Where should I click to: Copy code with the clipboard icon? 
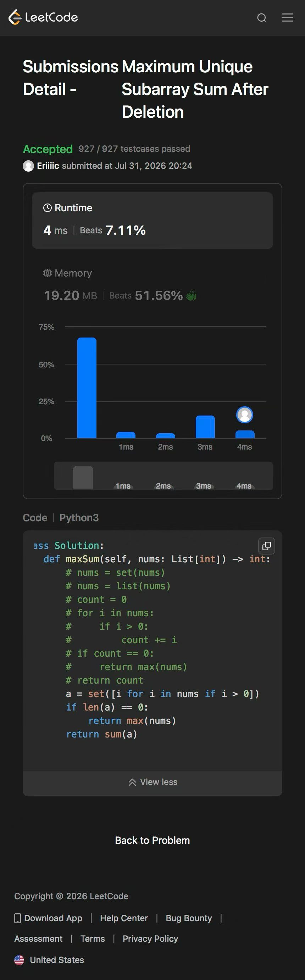(267, 546)
